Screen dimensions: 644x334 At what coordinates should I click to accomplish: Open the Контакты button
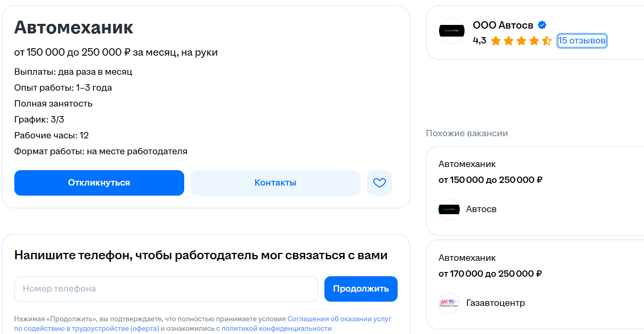pos(275,183)
